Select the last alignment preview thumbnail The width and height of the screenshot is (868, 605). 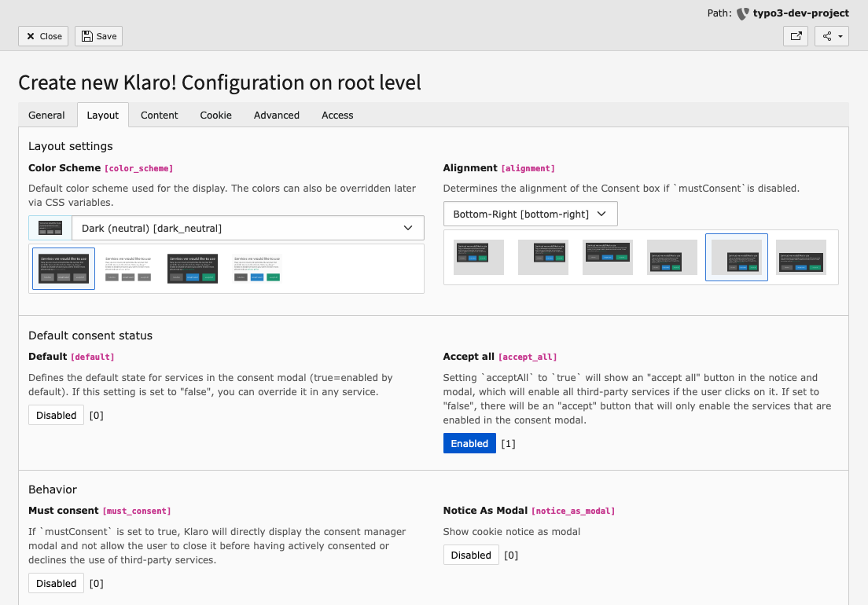click(x=801, y=257)
